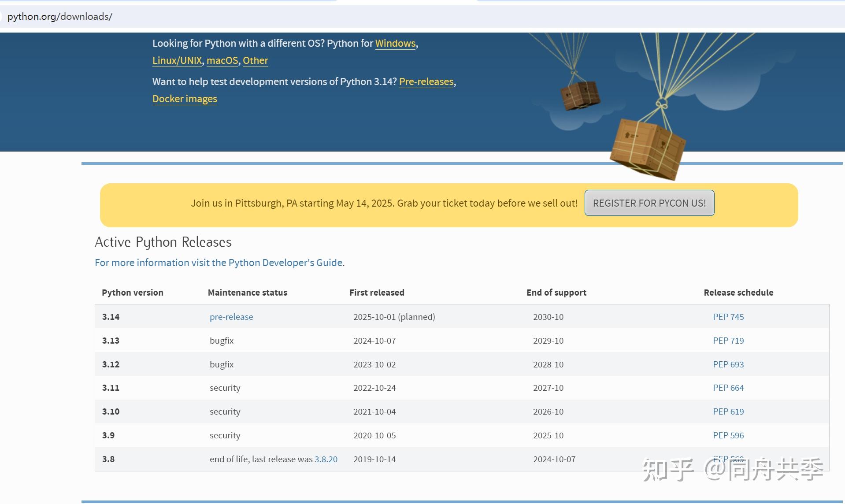This screenshot has height=504, width=845.
Task: Open the macOS downloads link
Action: tap(222, 60)
